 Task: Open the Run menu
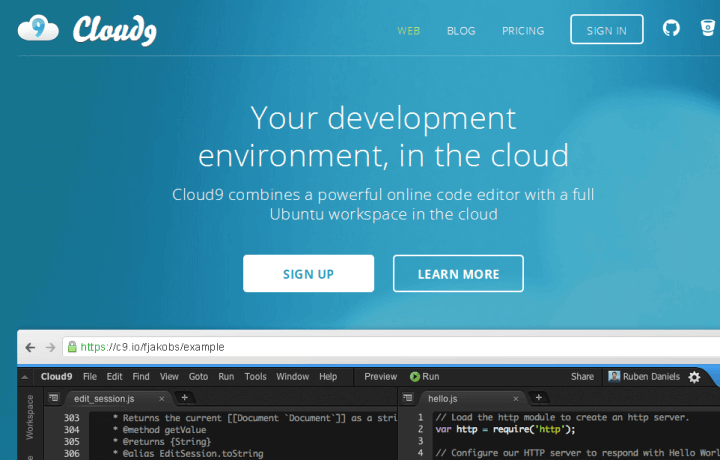(226, 376)
